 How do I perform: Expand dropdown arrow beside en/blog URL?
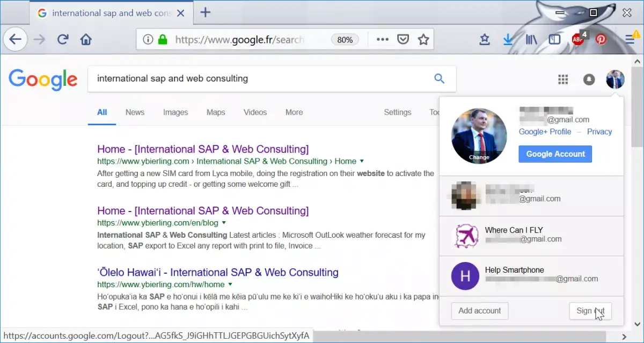[x=224, y=223]
